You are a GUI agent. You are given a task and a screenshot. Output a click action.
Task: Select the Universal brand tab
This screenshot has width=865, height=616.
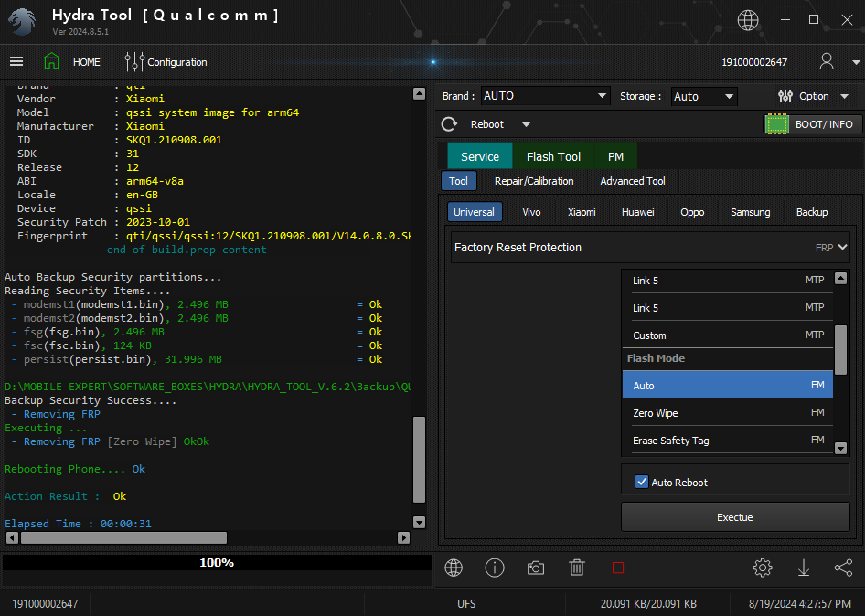(x=474, y=212)
